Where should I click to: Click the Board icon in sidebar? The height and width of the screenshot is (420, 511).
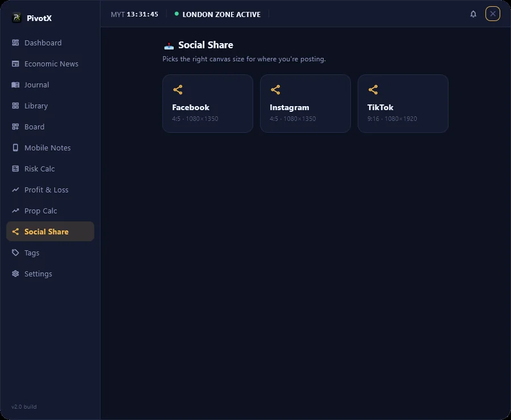(15, 127)
